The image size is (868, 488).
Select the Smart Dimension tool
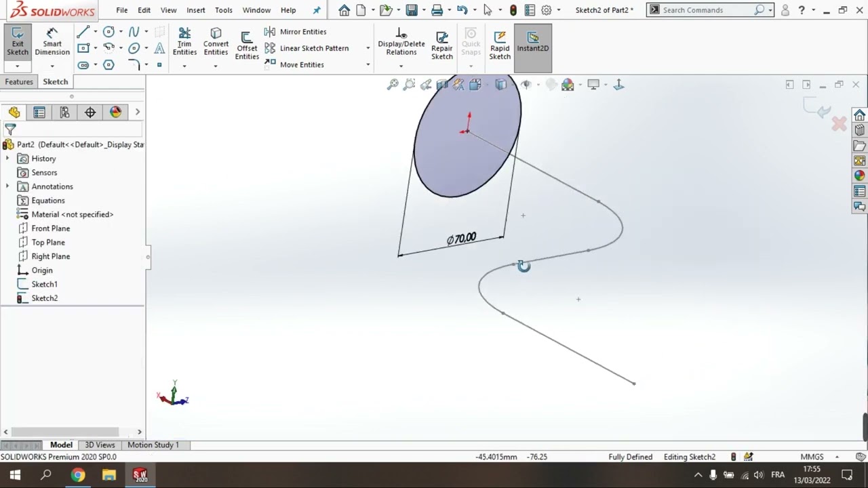coord(52,42)
